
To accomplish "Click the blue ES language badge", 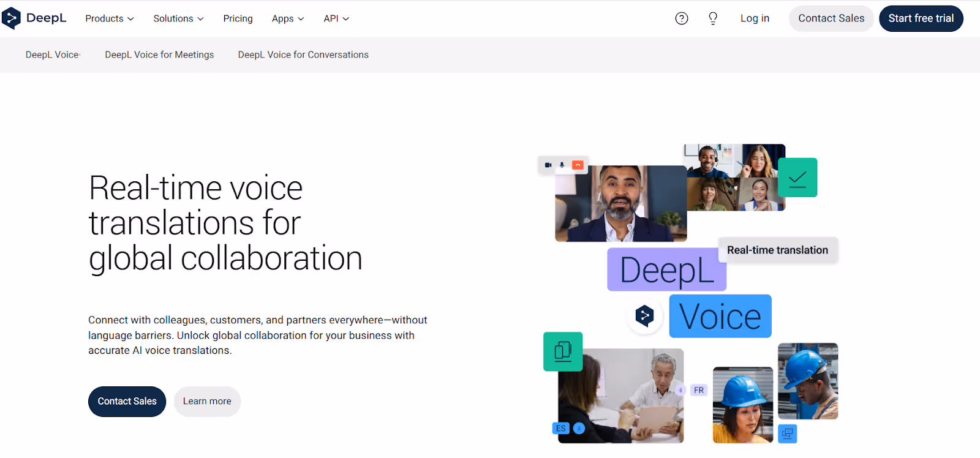I will 561,429.
